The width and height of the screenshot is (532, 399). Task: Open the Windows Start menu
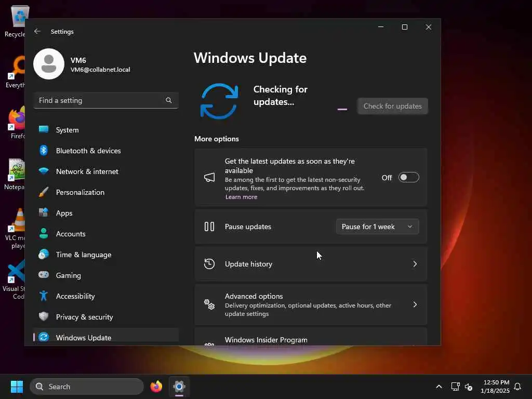pyautogui.click(x=17, y=387)
